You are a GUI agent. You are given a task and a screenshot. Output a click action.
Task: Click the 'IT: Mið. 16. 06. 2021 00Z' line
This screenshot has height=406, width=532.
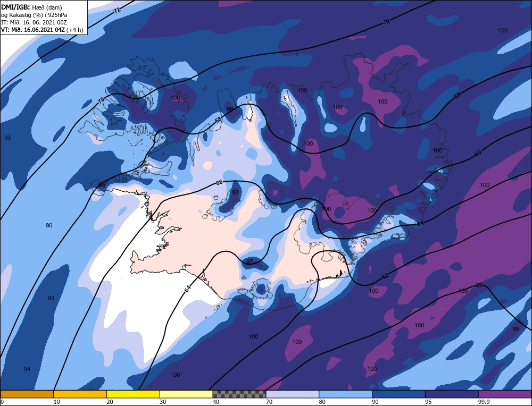click(x=34, y=22)
